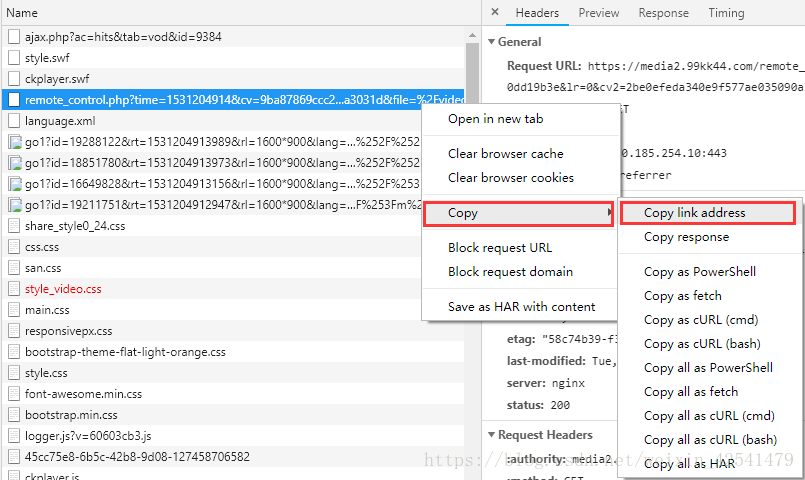Click image icon of go1?id=19288122 request
Image resolution: width=805 pixels, height=480 pixels.
point(15,142)
